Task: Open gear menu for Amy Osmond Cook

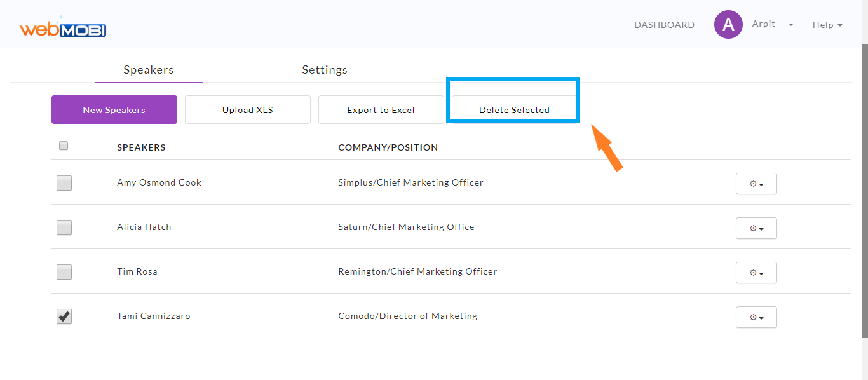Action: point(756,184)
